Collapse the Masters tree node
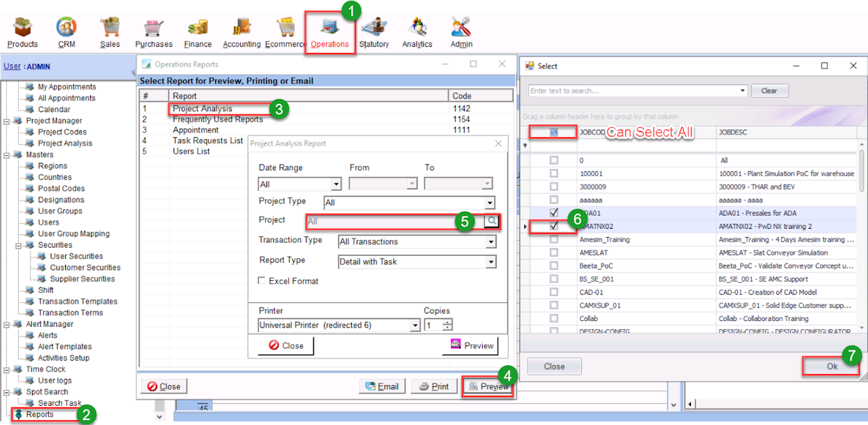Image resolution: width=868 pixels, height=425 pixels. click(x=7, y=155)
